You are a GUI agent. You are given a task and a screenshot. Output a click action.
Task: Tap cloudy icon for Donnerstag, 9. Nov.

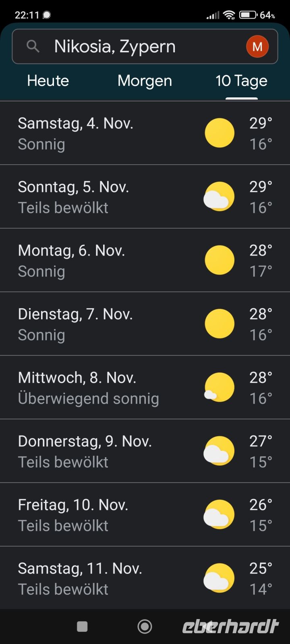pos(220,451)
